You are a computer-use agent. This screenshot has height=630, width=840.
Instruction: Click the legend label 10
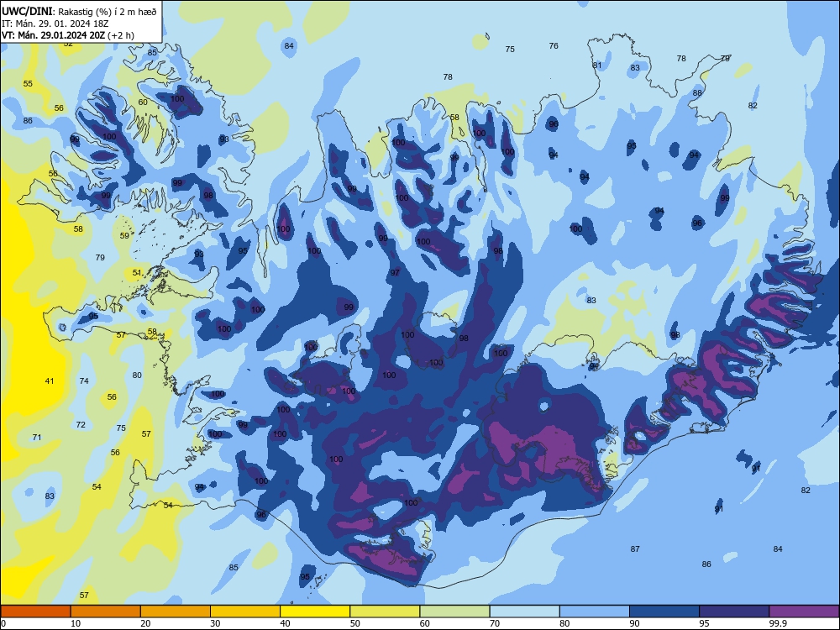(x=76, y=623)
